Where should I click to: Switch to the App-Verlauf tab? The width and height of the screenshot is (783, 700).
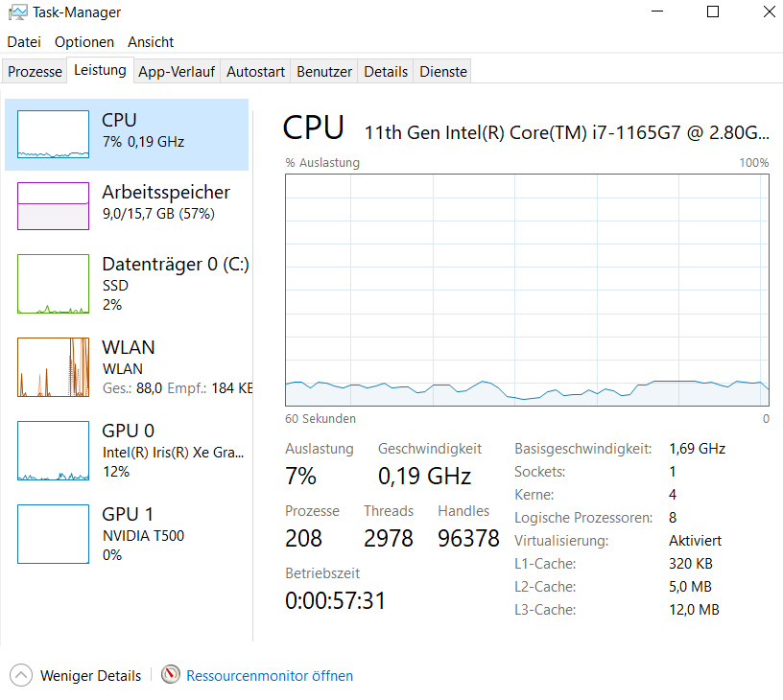177,72
